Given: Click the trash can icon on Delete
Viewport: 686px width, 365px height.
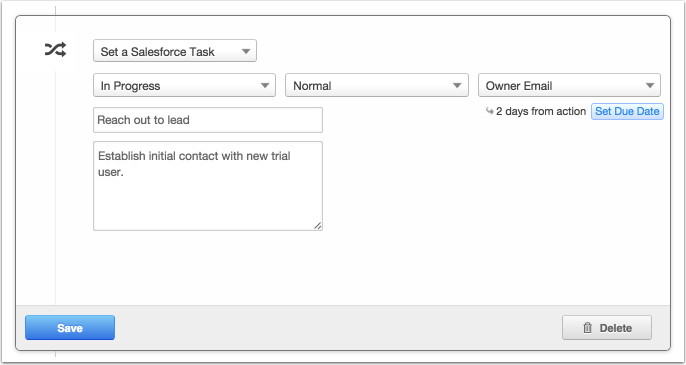Looking at the screenshot, I should [588, 328].
